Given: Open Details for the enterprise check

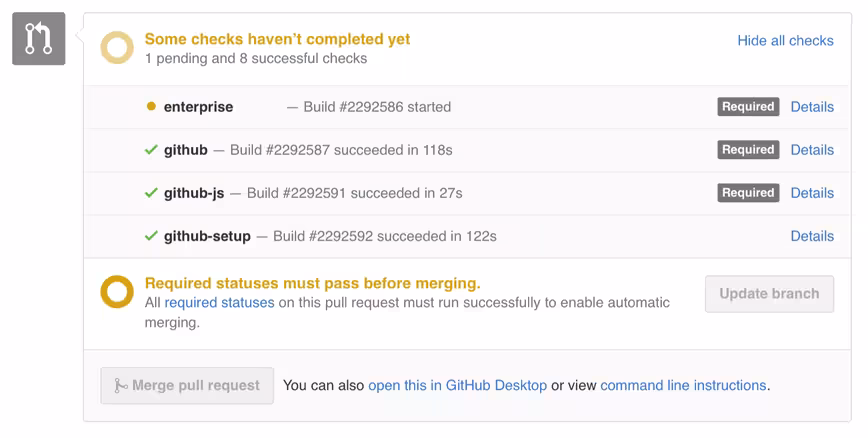Looking at the screenshot, I should [812, 107].
